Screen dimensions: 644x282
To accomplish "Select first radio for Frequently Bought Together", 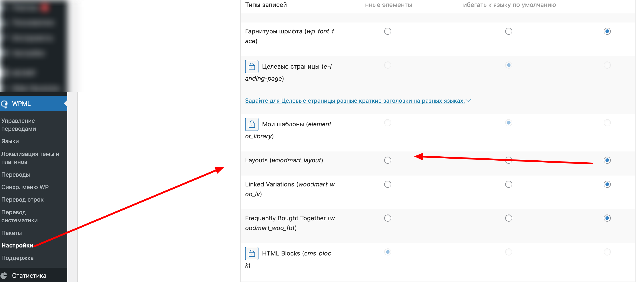I will pos(388,218).
